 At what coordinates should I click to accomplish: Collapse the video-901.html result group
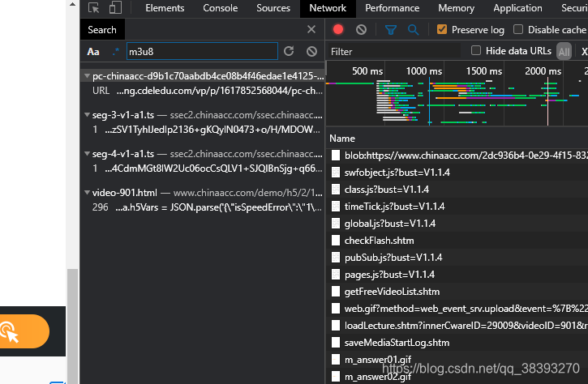click(87, 193)
